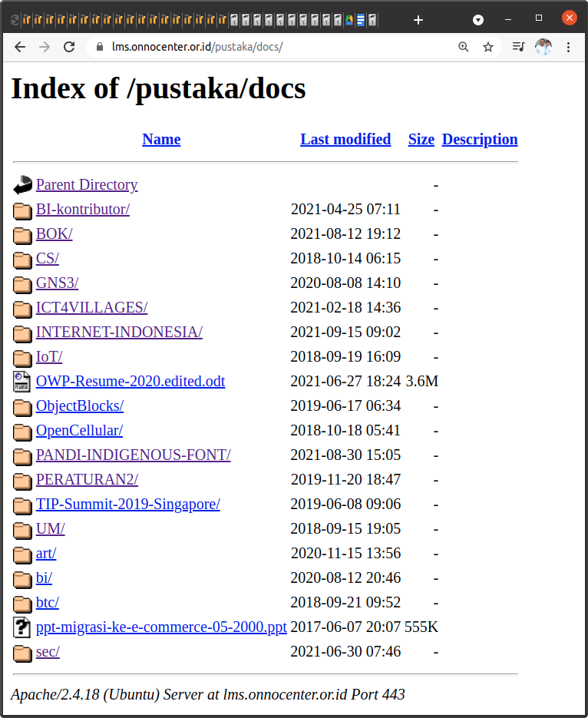Sort listing by Last modified
This screenshot has width=588, height=718.
[x=345, y=139]
